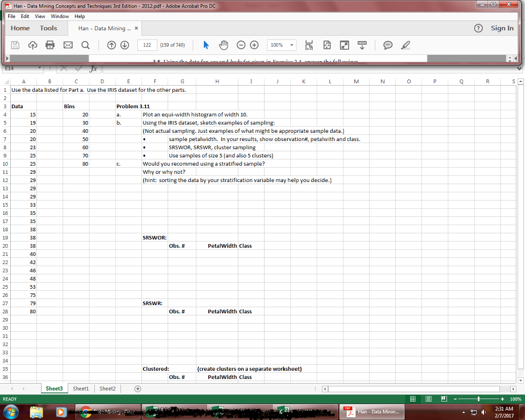The height and width of the screenshot is (420, 525).
Task: Enter full screen mode icon in Acrobat
Action: point(344,45)
